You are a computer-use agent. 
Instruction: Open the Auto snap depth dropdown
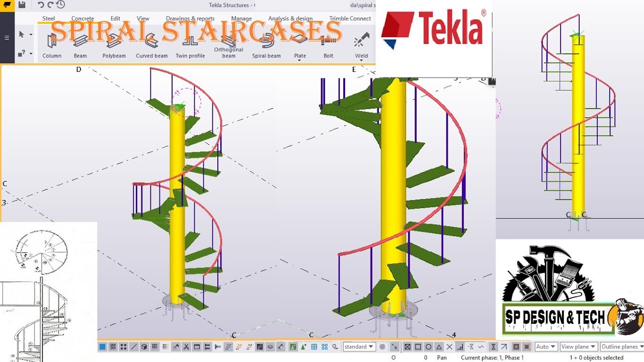546,347
